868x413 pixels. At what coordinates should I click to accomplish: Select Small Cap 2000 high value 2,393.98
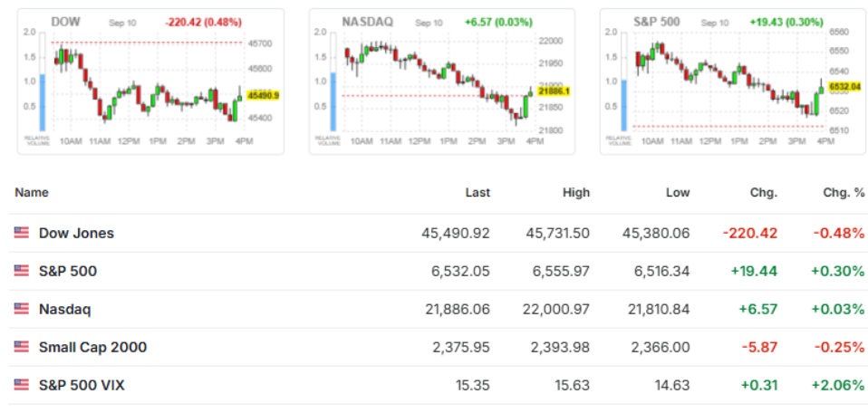click(x=561, y=347)
